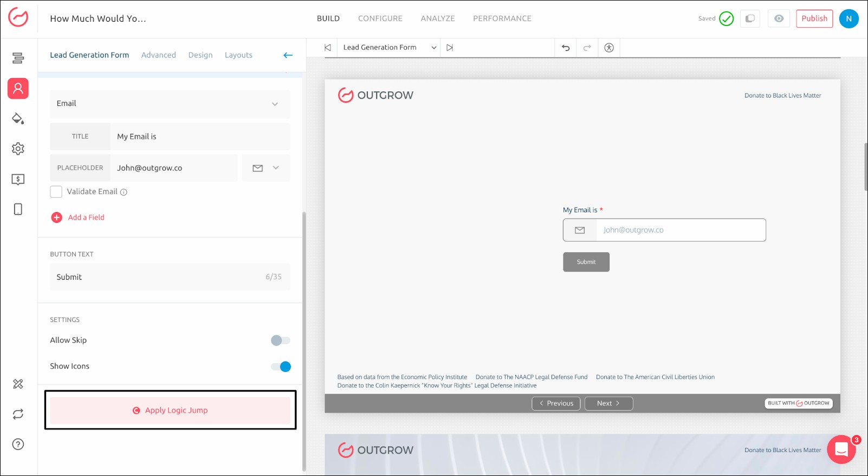This screenshot has width=868, height=476.
Task: Open the settings gear in sidebar
Action: (x=18, y=149)
